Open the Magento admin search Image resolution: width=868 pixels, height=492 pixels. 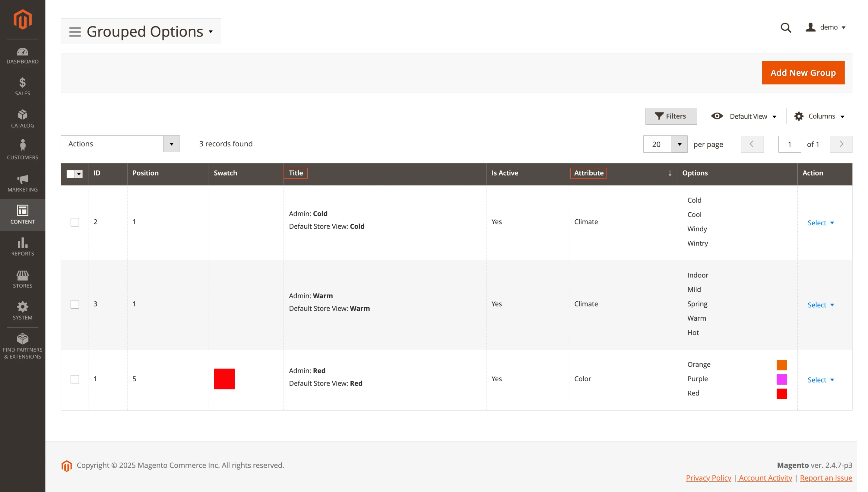tap(785, 28)
